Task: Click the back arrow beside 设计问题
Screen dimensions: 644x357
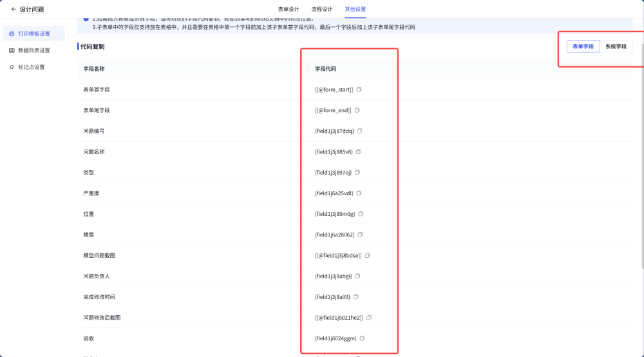Action: (14, 9)
